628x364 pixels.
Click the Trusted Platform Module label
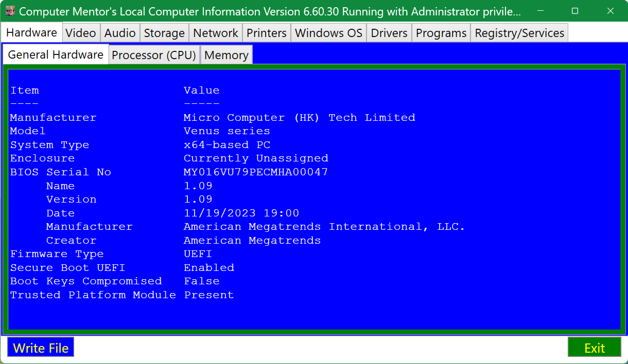tap(93, 295)
